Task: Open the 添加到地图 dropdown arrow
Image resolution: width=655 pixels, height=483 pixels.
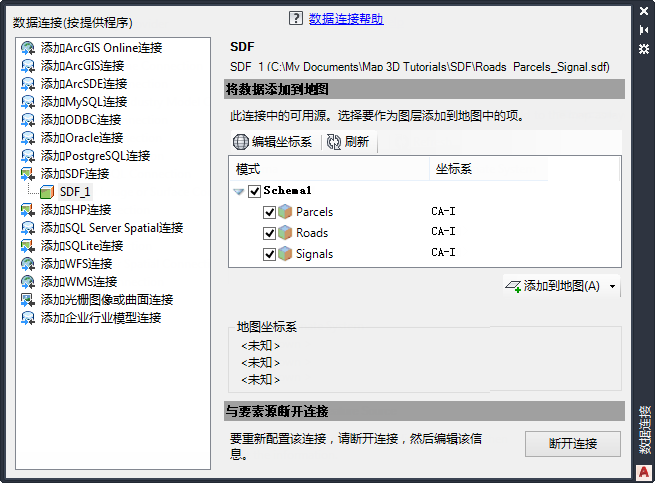Action: [612, 286]
